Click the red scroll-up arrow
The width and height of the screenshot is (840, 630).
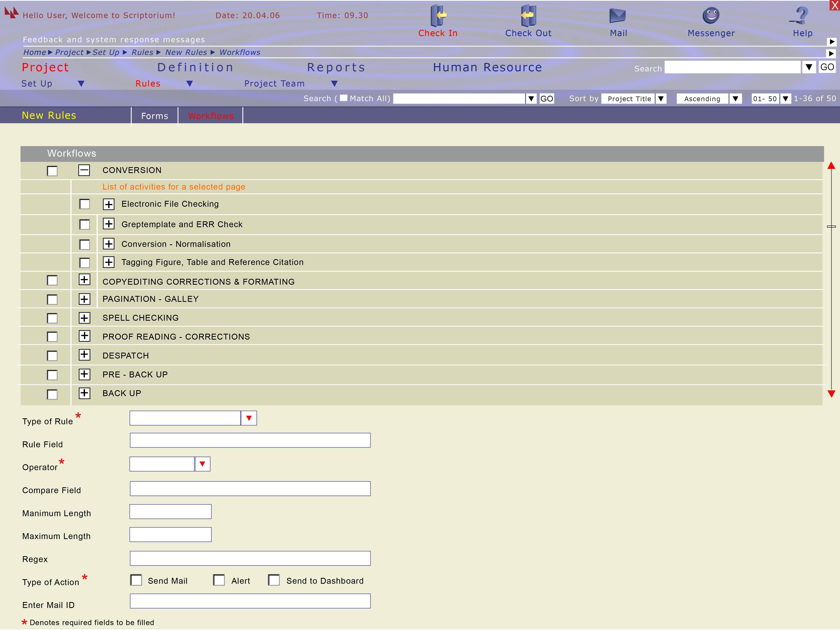click(831, 166)
